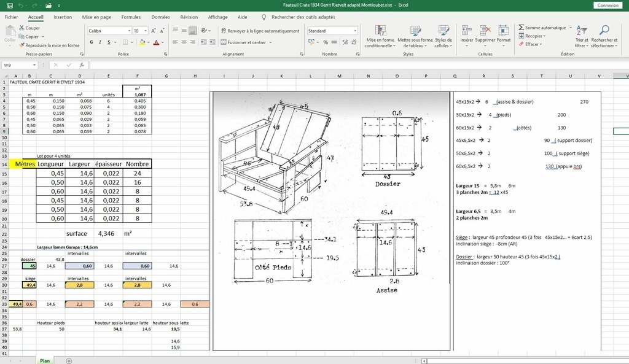Click the Somme automatique sigma icon
Screen dimensions: 629x364
522,28
